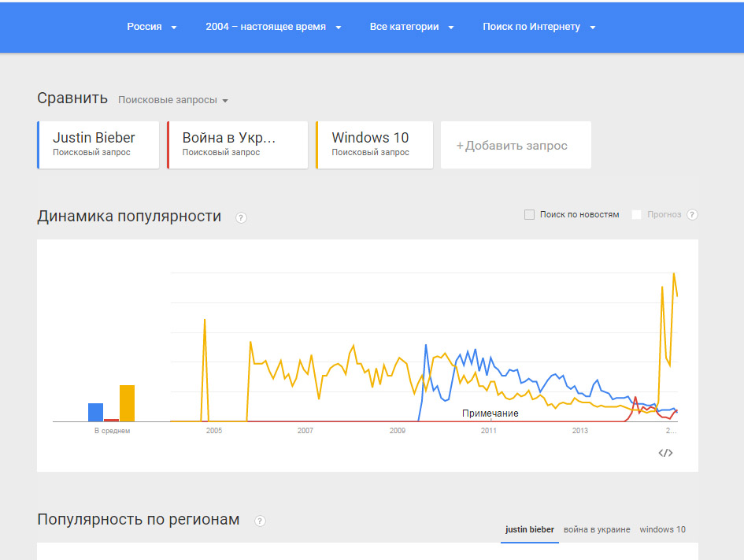Toggle the Прогноз checkbox

pos(636,214)
